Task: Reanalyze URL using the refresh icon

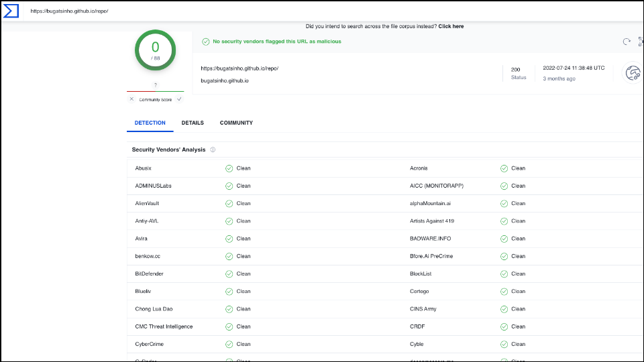Action: [x=627, y=42]
